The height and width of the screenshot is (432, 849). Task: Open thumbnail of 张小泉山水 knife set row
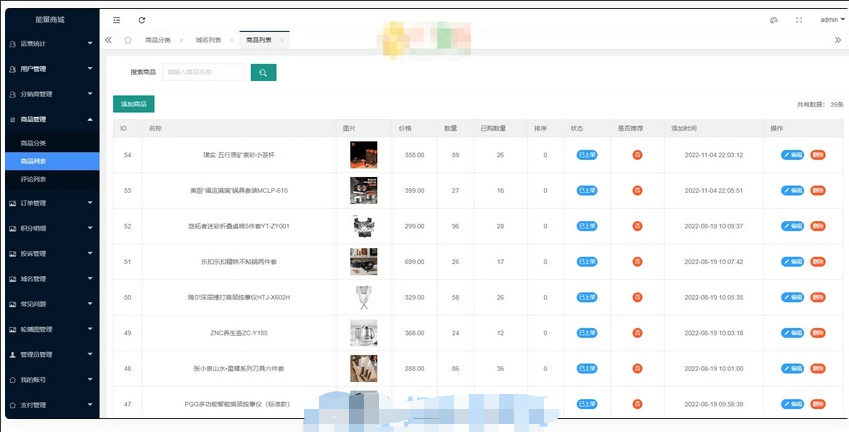[x=364, y=369]
